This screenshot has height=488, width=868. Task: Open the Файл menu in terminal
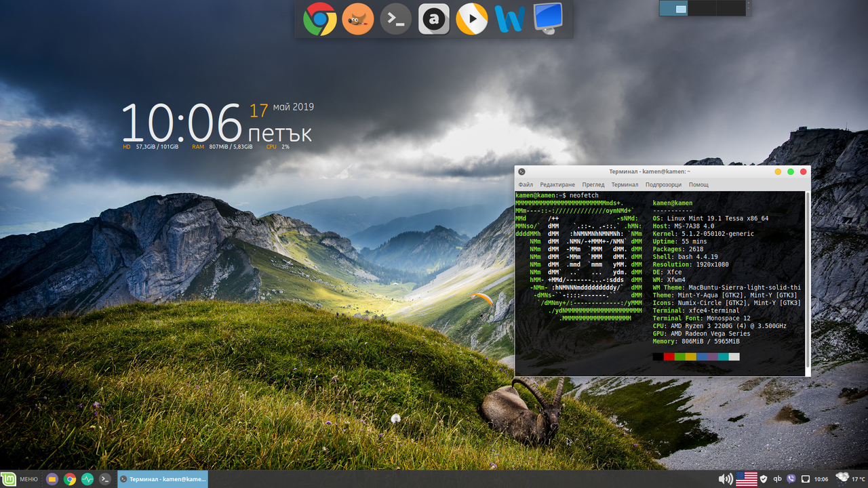(526, 184)
